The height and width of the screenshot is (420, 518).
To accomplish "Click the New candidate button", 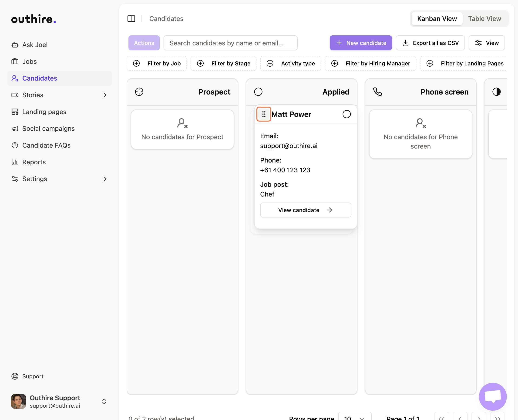I will coord(360,43).
